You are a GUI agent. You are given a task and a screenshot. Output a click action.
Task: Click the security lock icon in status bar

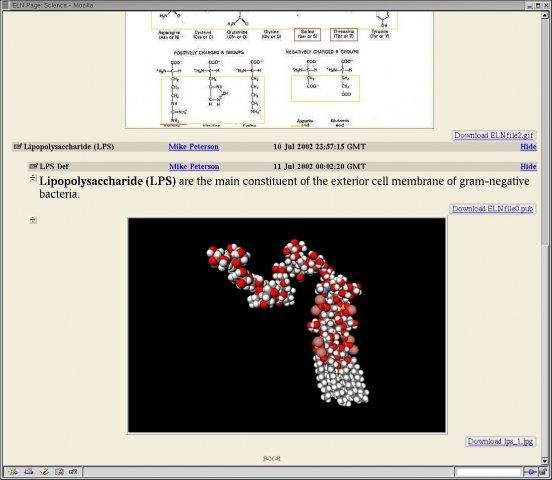tap(542, 472)
